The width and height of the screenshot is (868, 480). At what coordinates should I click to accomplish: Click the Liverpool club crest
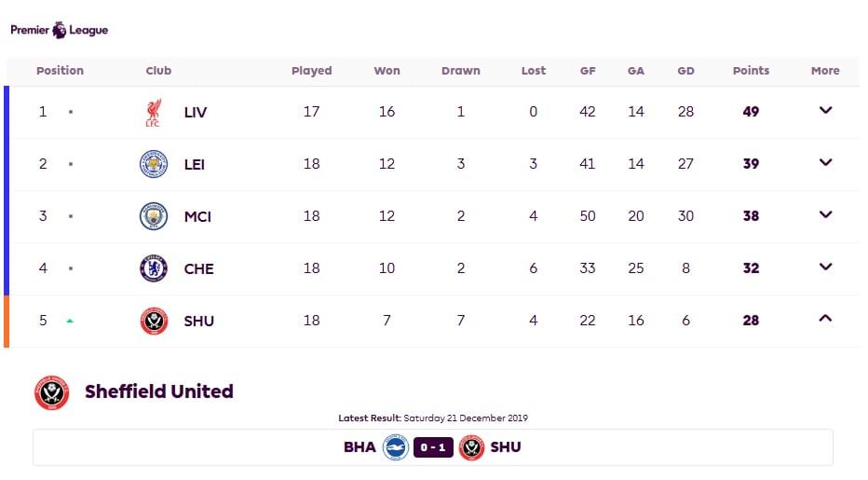click(154, 113)
